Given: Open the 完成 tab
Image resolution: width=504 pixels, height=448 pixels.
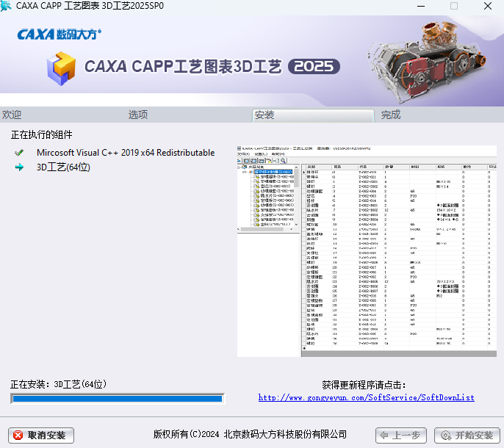Looking at the screenshot, I should pyautogui.click(x=391, y=115).
